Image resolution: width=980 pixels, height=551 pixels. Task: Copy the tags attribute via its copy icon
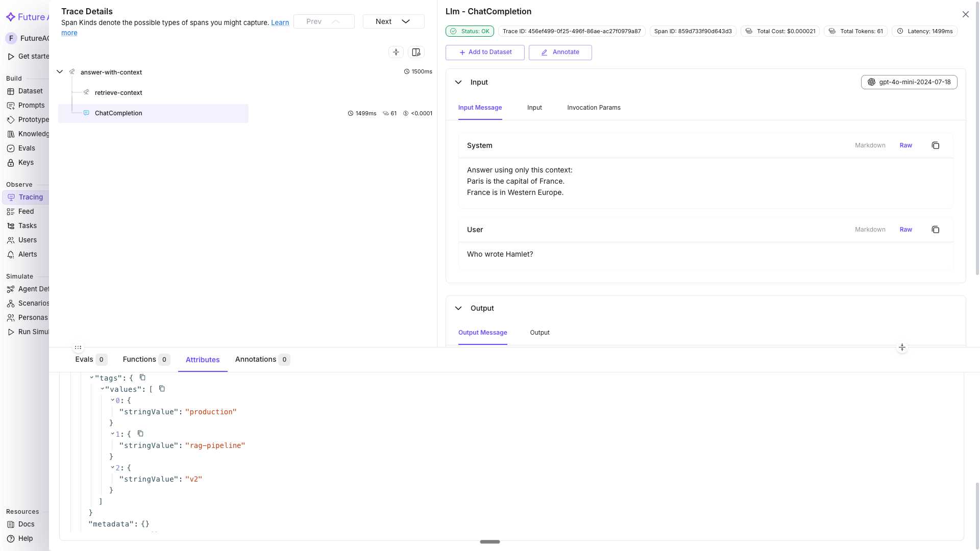142,378
